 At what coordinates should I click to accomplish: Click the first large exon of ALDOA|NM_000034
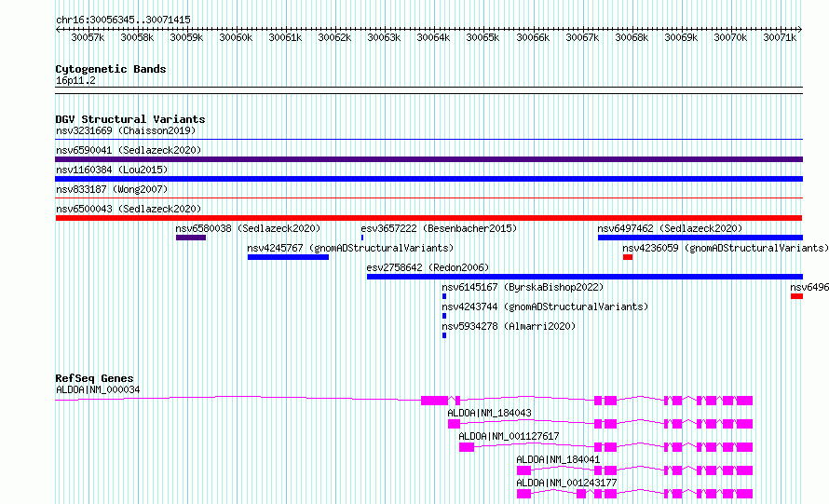tap(435, 401)
